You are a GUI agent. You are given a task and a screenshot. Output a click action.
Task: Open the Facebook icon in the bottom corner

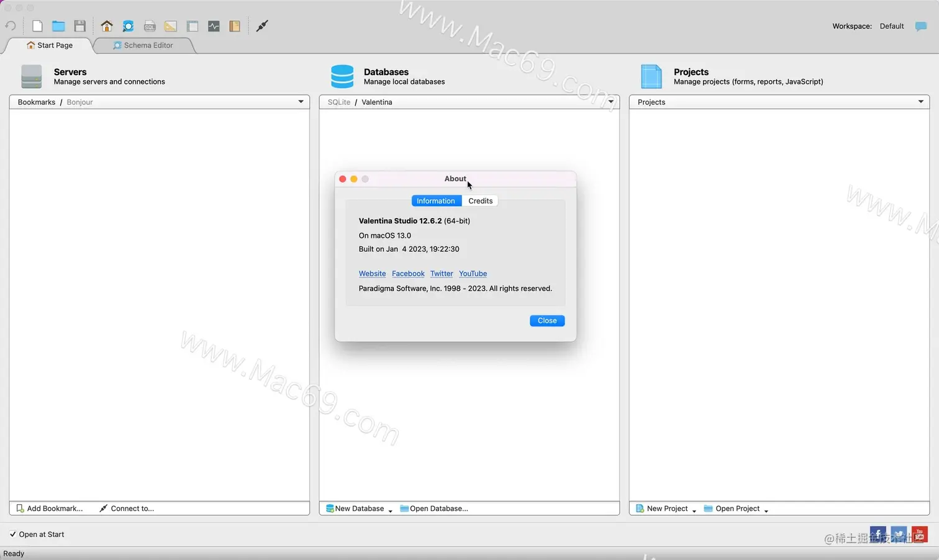click(878, 535)
